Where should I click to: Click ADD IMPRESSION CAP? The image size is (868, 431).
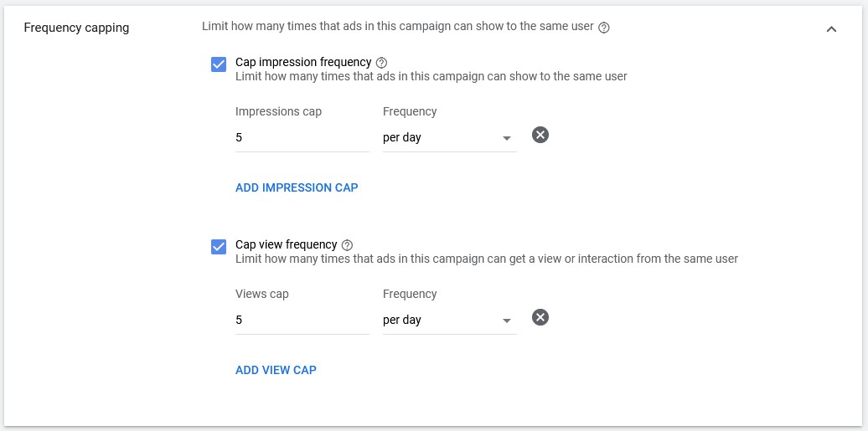(x=297, y=187)
